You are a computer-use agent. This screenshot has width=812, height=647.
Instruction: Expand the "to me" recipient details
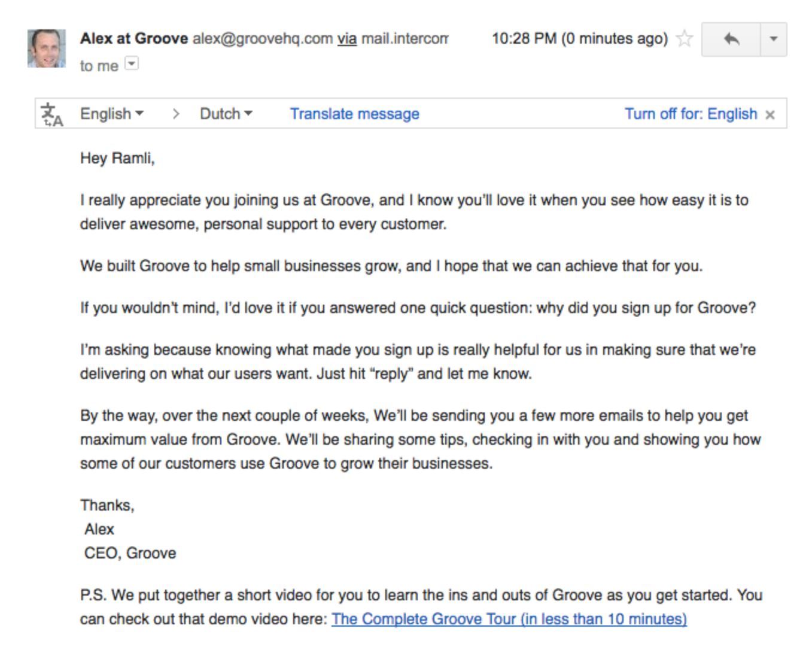132,63
